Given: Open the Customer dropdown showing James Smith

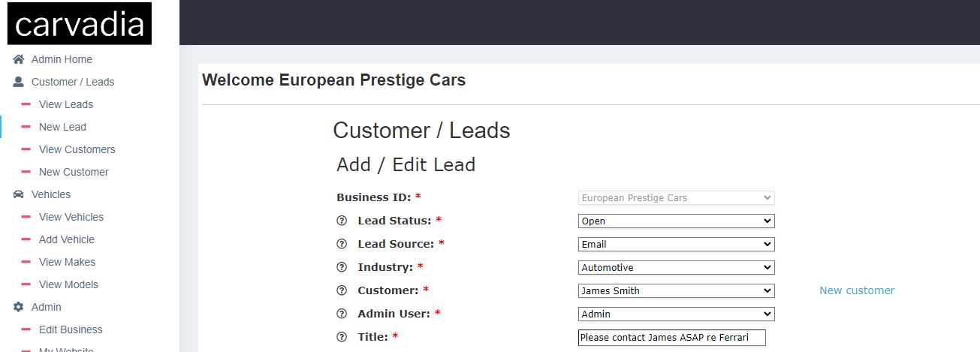Looking at the screenshot, I should pos(676,291).
